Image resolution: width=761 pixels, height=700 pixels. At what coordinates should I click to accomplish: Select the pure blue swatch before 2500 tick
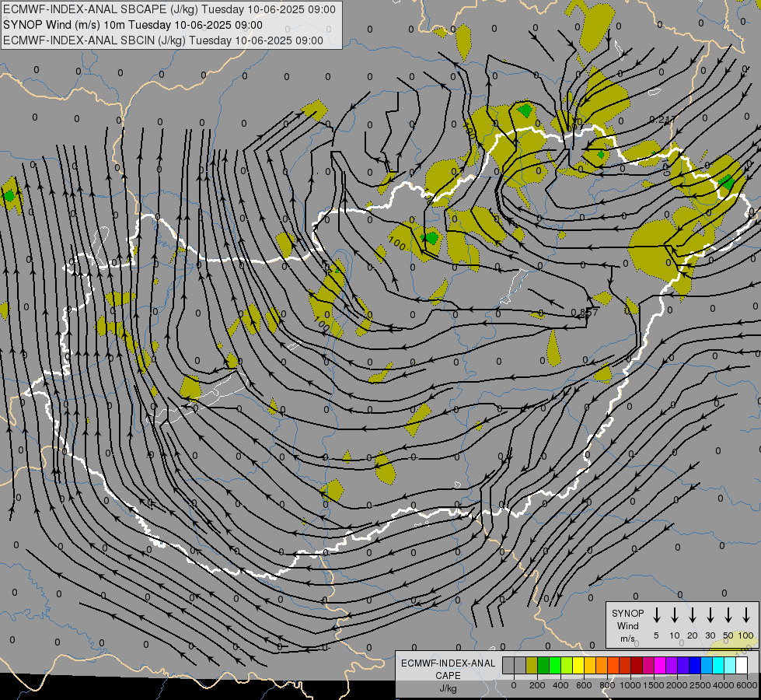[x=695, y=665]
